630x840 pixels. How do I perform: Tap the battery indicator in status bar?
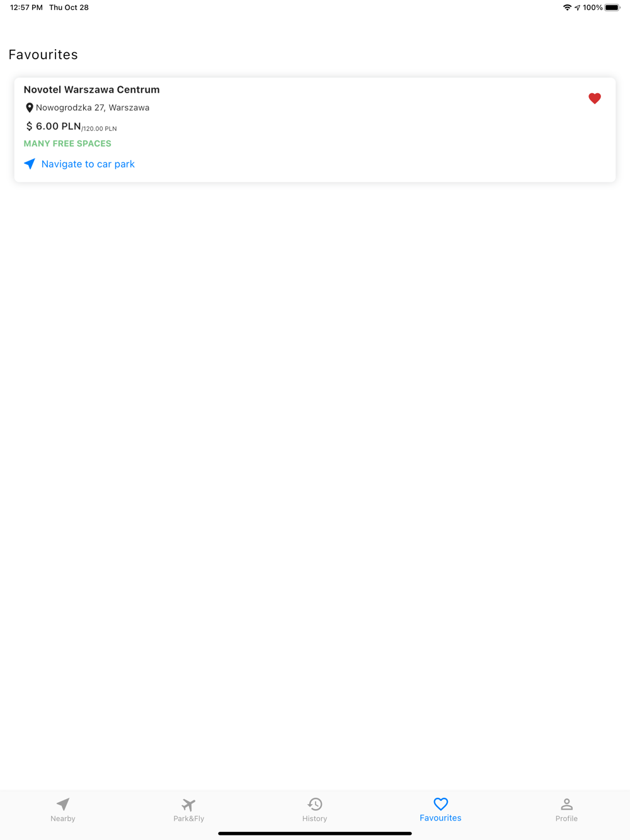point(612,8)
